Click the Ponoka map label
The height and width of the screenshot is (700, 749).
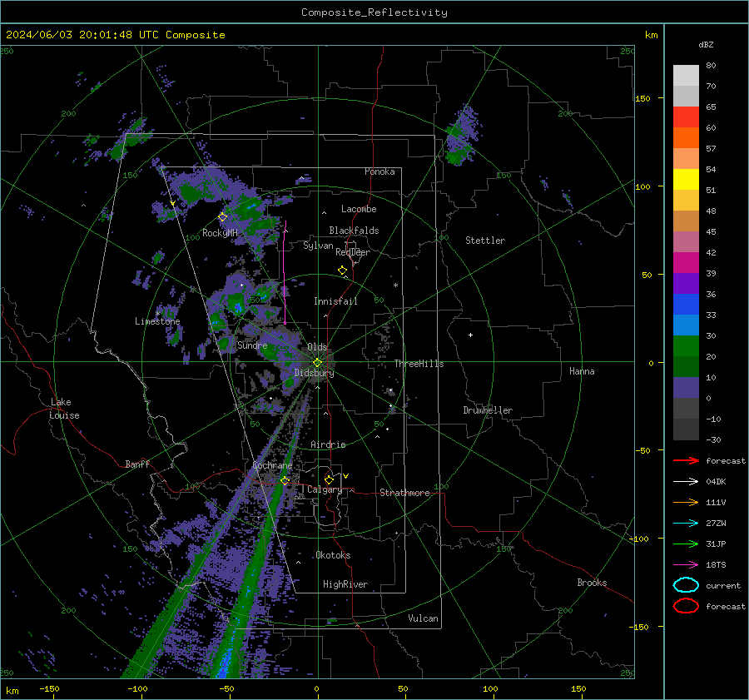(x=379, y=171)
